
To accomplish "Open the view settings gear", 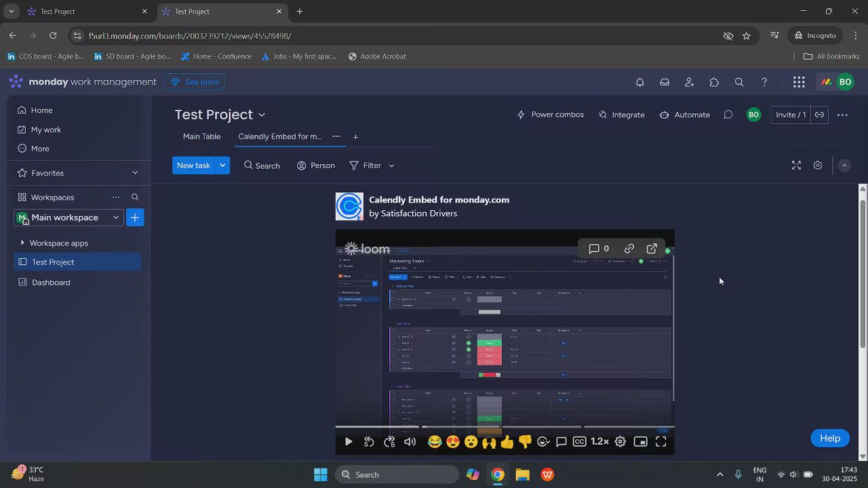I will tap(818, 165).
